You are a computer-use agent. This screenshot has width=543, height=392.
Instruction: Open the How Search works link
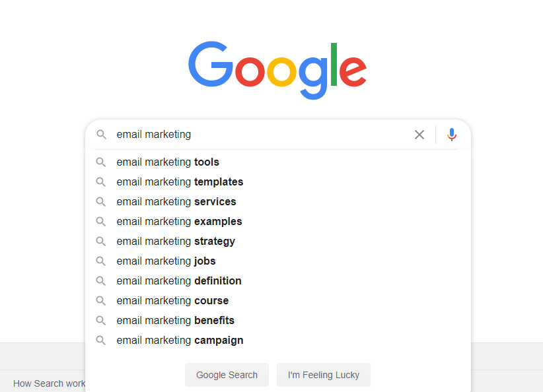click(x=50, y=383)
